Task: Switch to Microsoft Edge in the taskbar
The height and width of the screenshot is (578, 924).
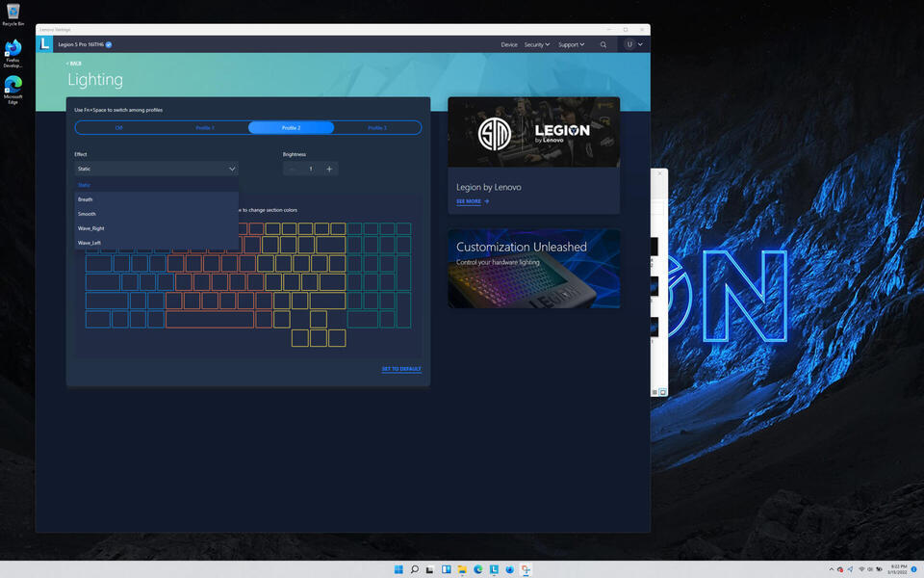Action: (x=478, y=569)
